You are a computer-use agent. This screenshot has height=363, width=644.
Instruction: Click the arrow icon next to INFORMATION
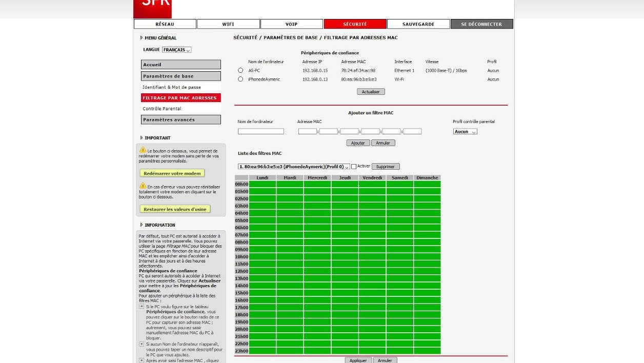(142, 225)
